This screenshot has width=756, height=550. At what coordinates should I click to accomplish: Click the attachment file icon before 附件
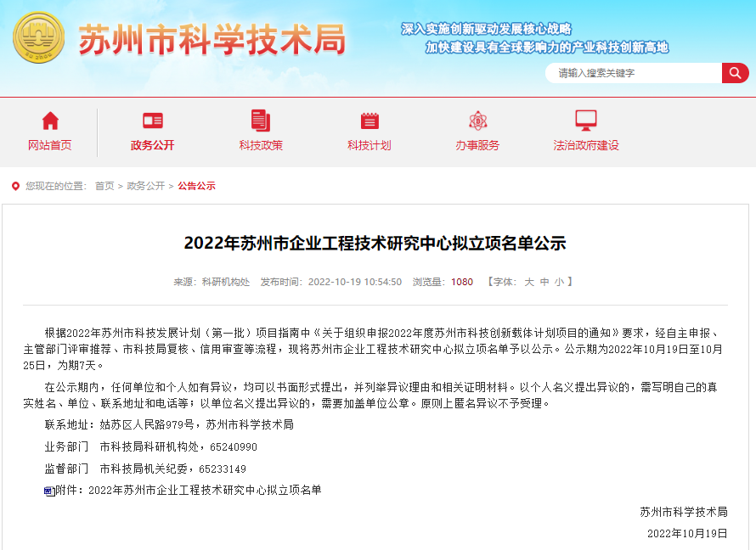(x=49, y=491)
